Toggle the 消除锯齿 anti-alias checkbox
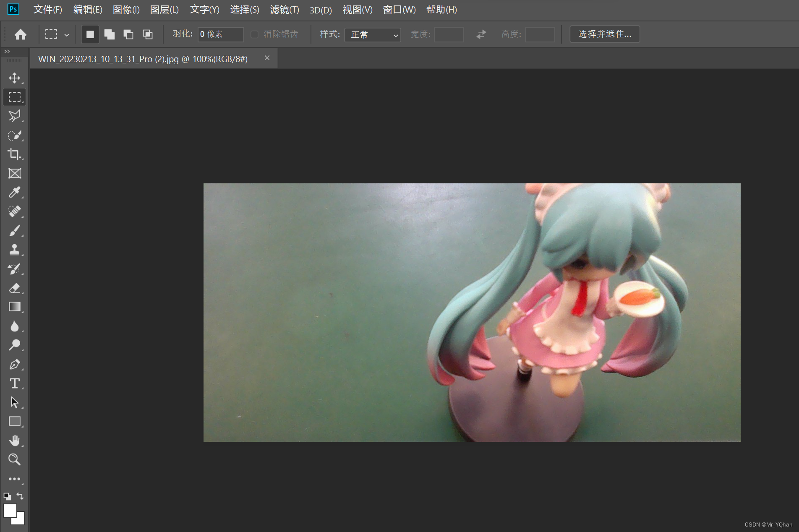 (x=254, y=34)
